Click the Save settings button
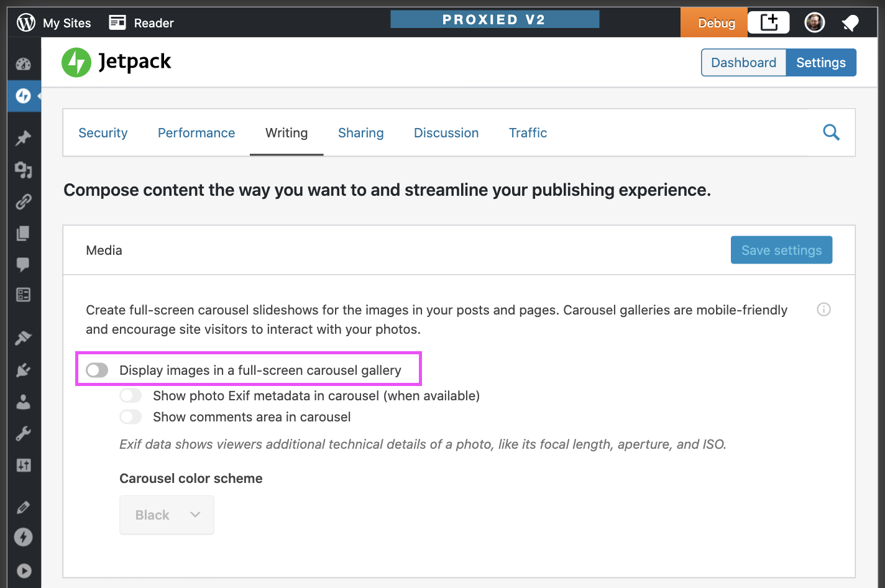This screenshot has height=588, width=885. (x=781, y=250)
